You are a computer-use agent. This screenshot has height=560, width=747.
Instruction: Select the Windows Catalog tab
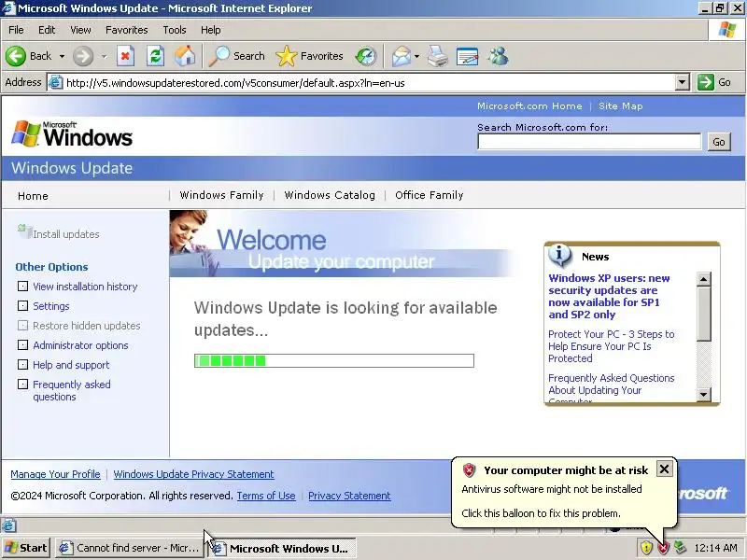[x=330, y=195]
